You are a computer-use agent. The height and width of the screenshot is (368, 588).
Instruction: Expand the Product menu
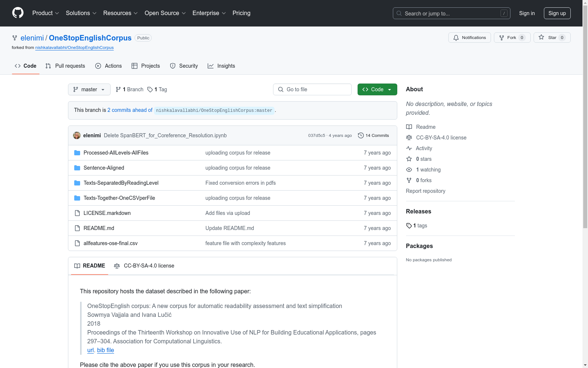pos(46,13)
